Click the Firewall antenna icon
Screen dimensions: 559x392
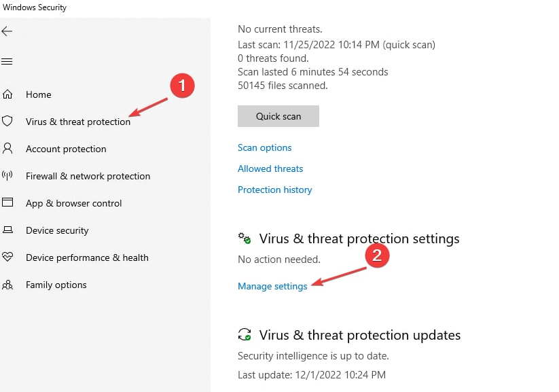(7, 175)
